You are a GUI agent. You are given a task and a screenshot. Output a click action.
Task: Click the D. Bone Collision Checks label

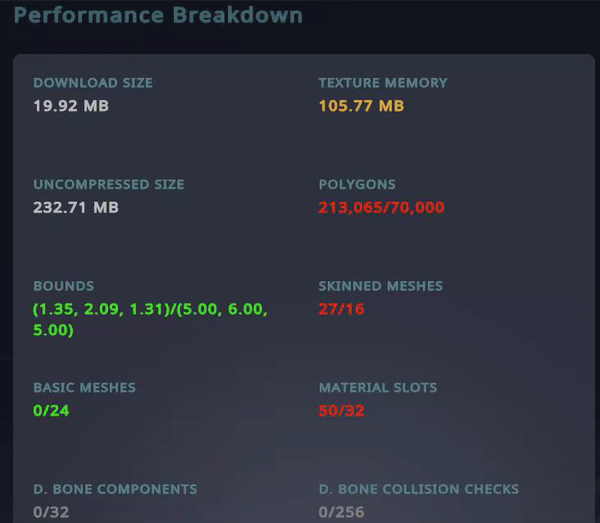419,490
